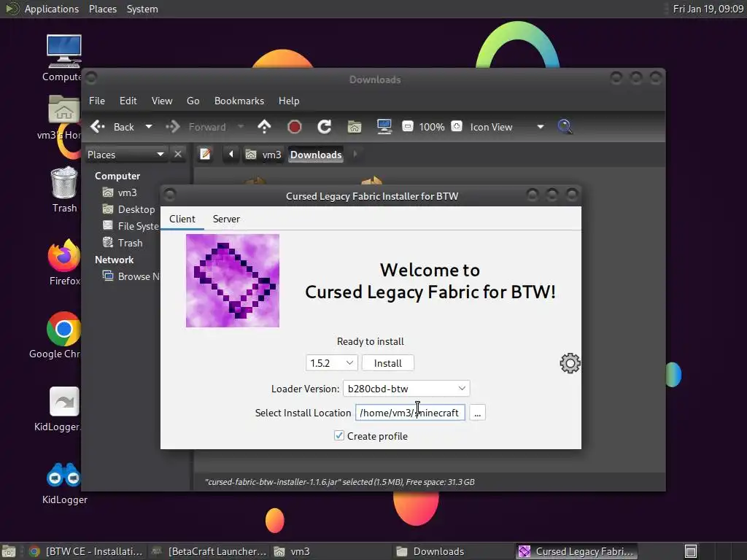Switch to BTW CE Installation taskbar window
This screenshot has width=747, height=560.
[87, 551]
